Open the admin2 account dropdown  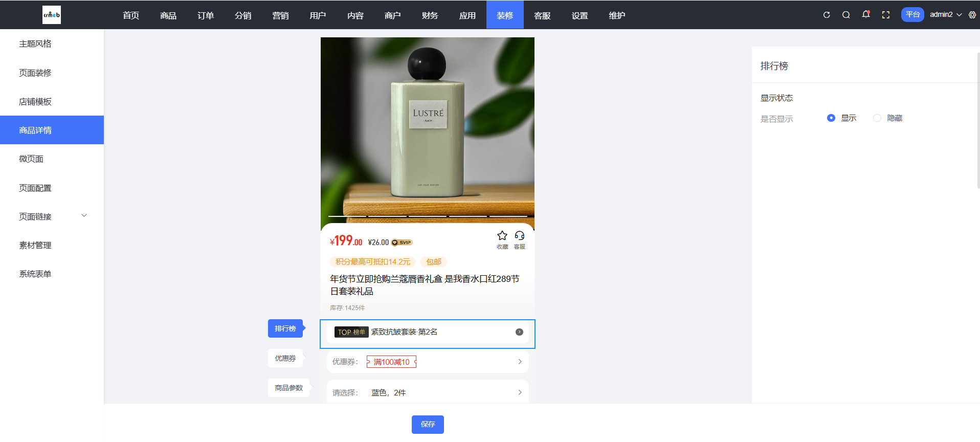click(945, 15)
